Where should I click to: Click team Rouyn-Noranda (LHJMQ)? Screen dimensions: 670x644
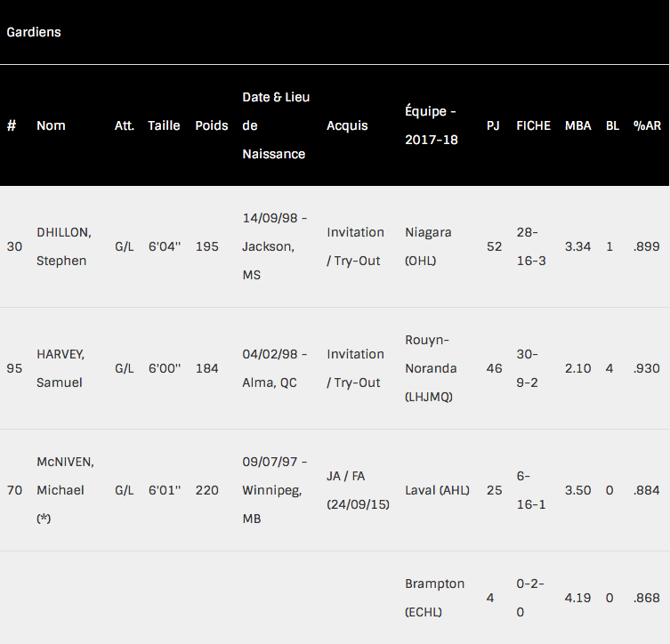click(431, 368)
